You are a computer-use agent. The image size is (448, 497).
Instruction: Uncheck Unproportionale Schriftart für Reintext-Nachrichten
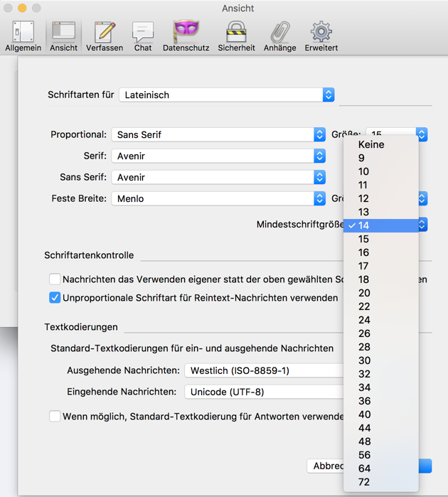55,298
